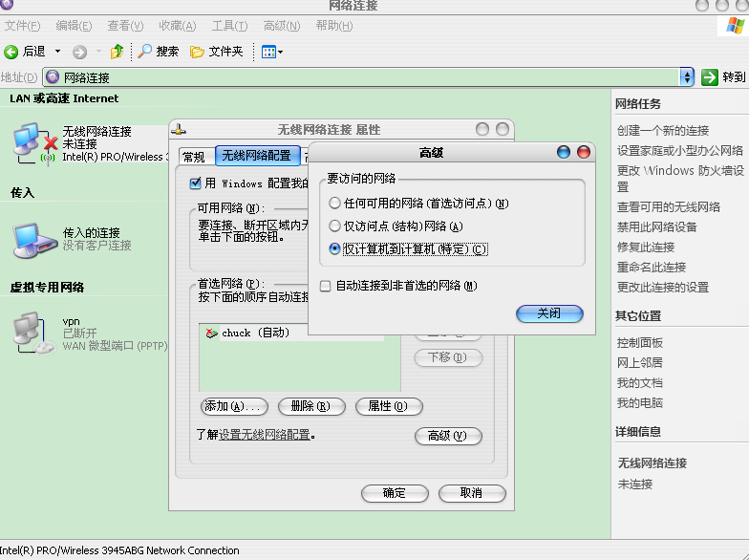Click the Up folder icon in toolbar
The height and width of the screenshot is (560, 749).
tap(117, 52)
